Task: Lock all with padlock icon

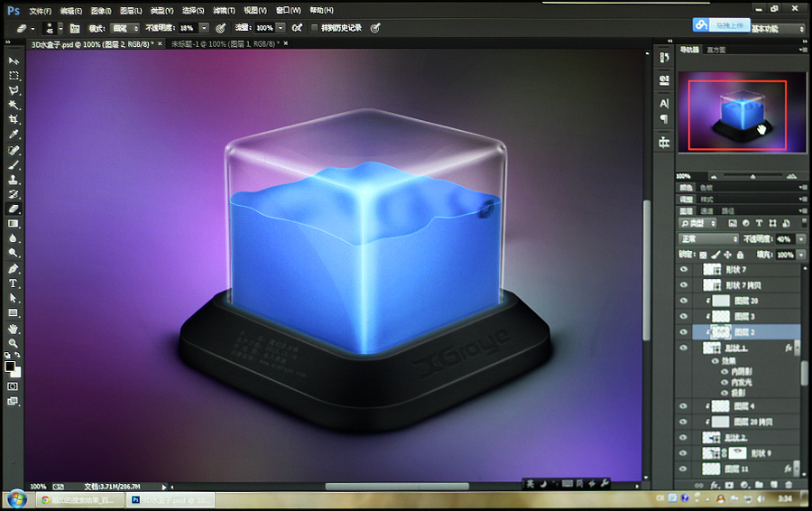Action: (x=740, y=255)
